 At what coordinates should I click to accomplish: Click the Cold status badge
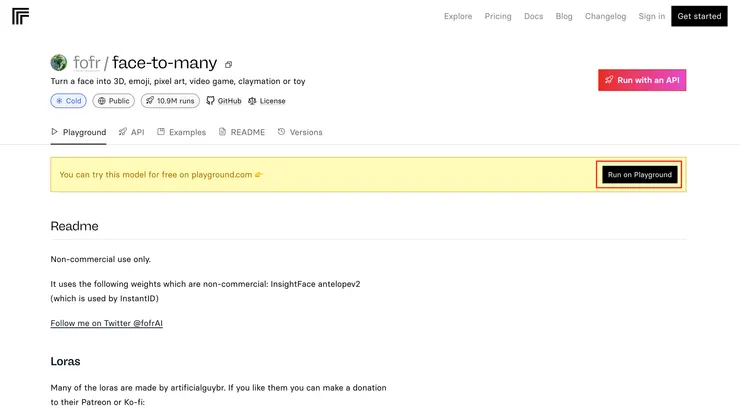(69, 101)
